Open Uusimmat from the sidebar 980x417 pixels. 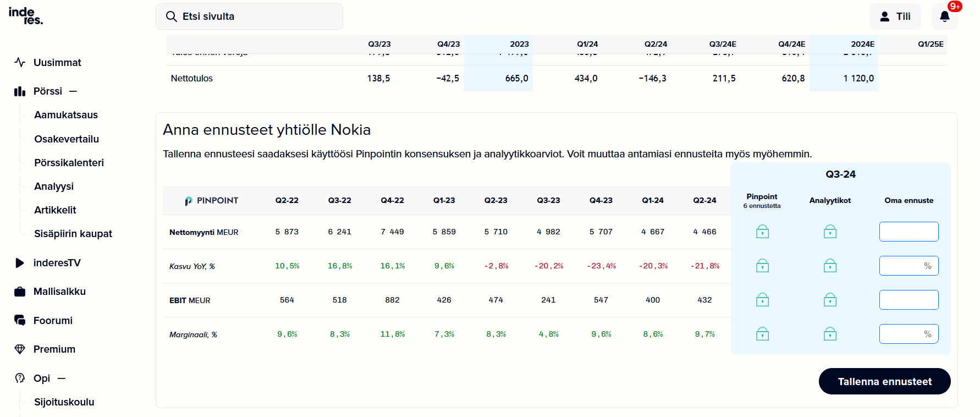click(x=57, y=63)
